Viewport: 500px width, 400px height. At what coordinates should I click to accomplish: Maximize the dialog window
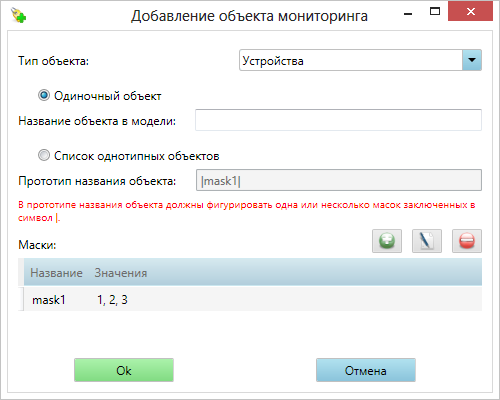(x=435, y=12)
